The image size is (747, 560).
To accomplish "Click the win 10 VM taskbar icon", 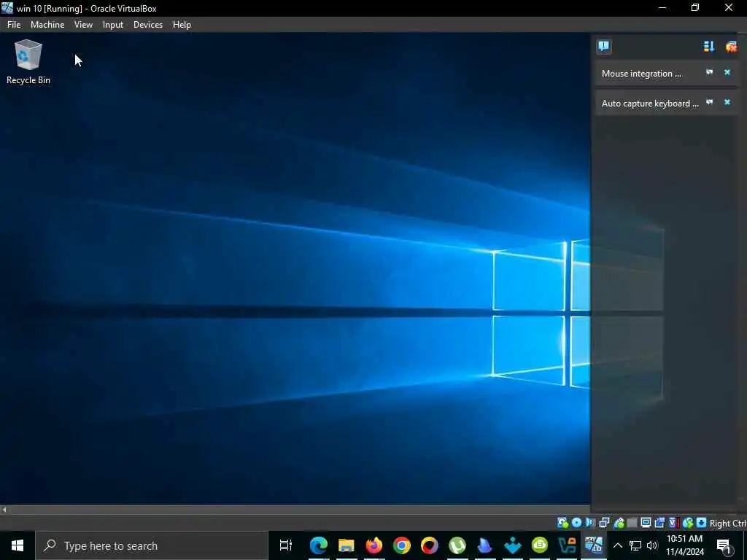I will (594, 545).
